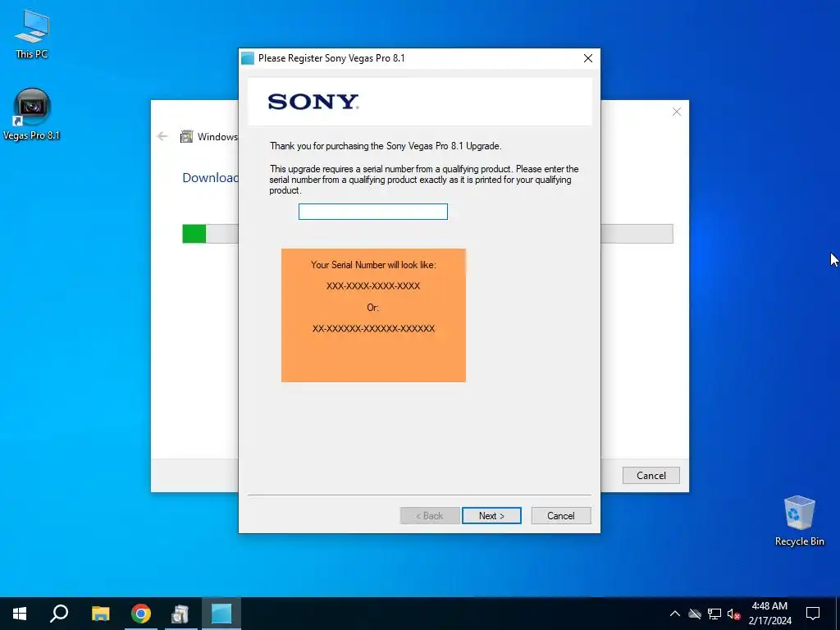The width and height of the screenshot is (840, 630).
Task: Click the back arrow in background installer
Action: point(162,136)
